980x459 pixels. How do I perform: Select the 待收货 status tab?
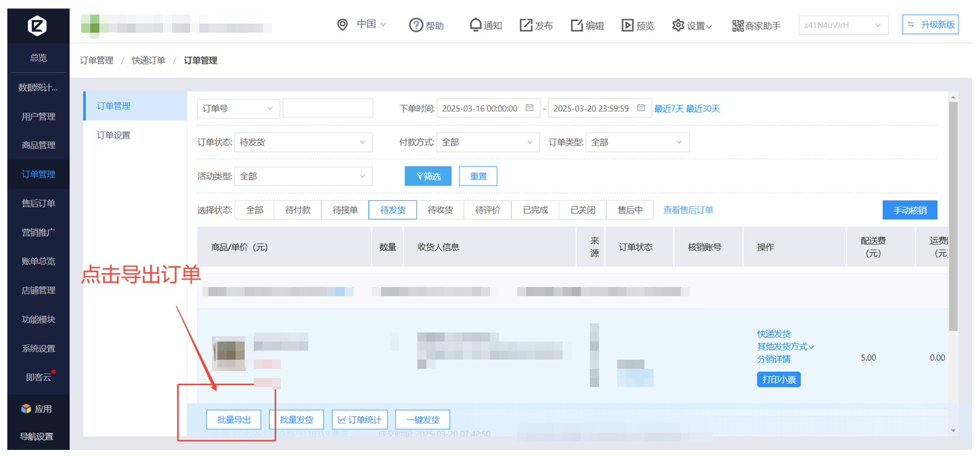point(440,210)
